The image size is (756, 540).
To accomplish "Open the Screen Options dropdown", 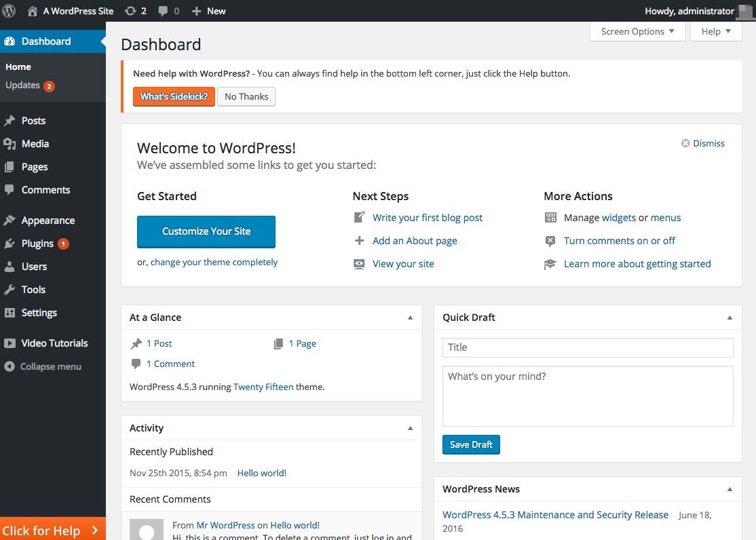I will click(637, 31).
